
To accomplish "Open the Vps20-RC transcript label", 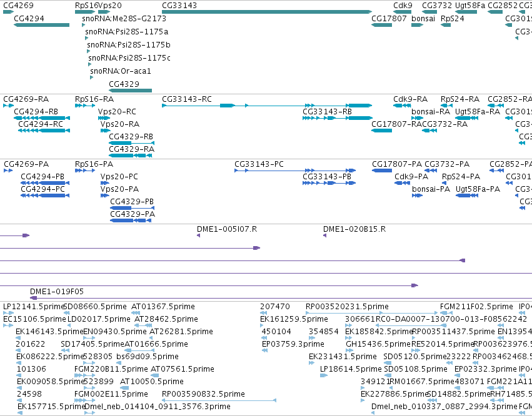I will [x=117, y=112].
